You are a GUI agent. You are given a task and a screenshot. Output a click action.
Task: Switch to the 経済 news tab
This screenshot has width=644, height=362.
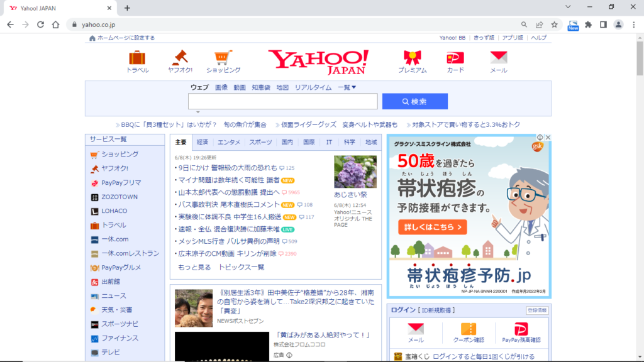[203, 142]
